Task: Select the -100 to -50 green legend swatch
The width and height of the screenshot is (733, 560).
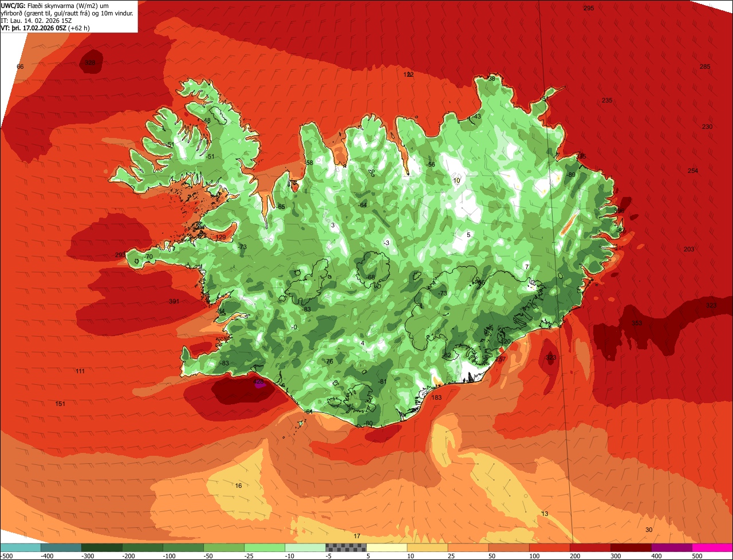Action: pyautogui.click(x=183, y=547)
